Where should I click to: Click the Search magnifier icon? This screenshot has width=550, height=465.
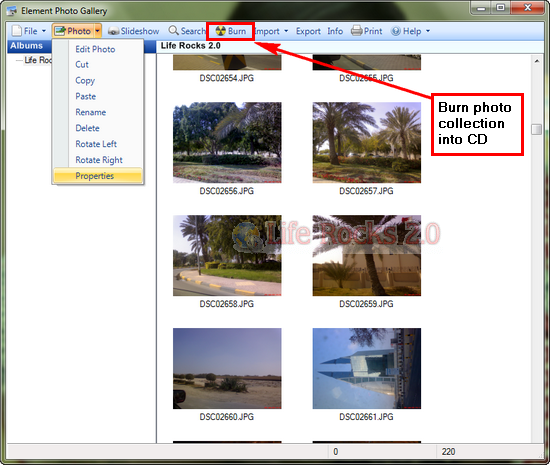tap(173, 31)
